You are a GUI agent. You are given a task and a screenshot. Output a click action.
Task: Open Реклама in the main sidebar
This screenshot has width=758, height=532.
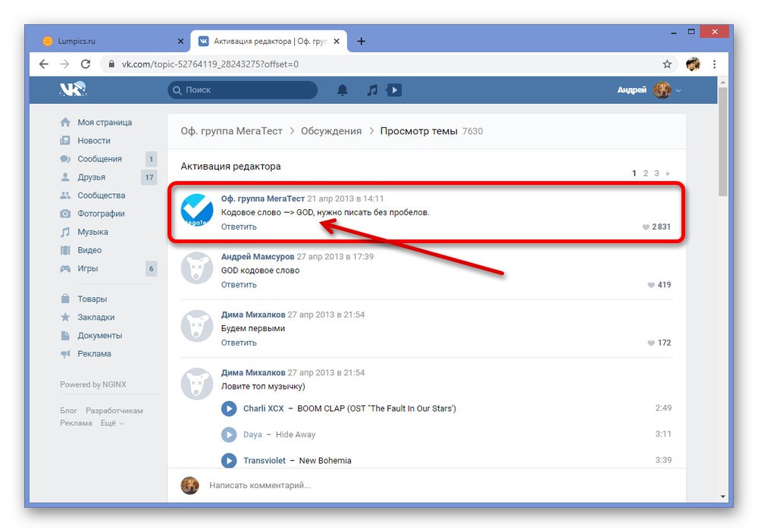pyautogui.click(x=86, y=354)
